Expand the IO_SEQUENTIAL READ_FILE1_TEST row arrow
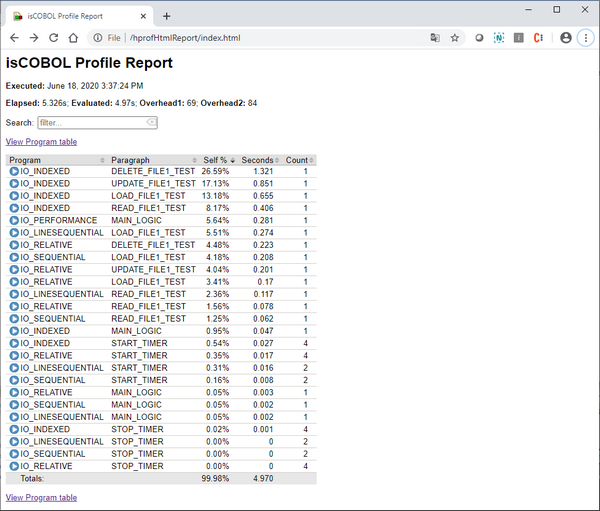 point(14,318)
